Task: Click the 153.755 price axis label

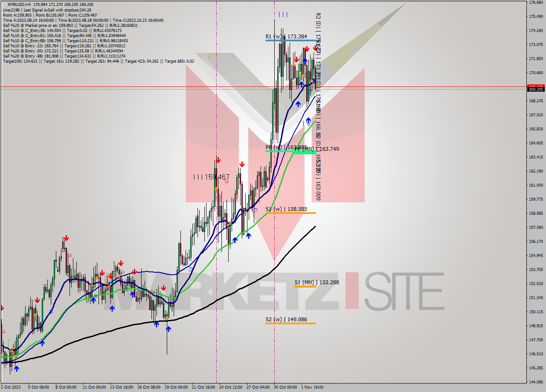Action: tap(536, 270)
